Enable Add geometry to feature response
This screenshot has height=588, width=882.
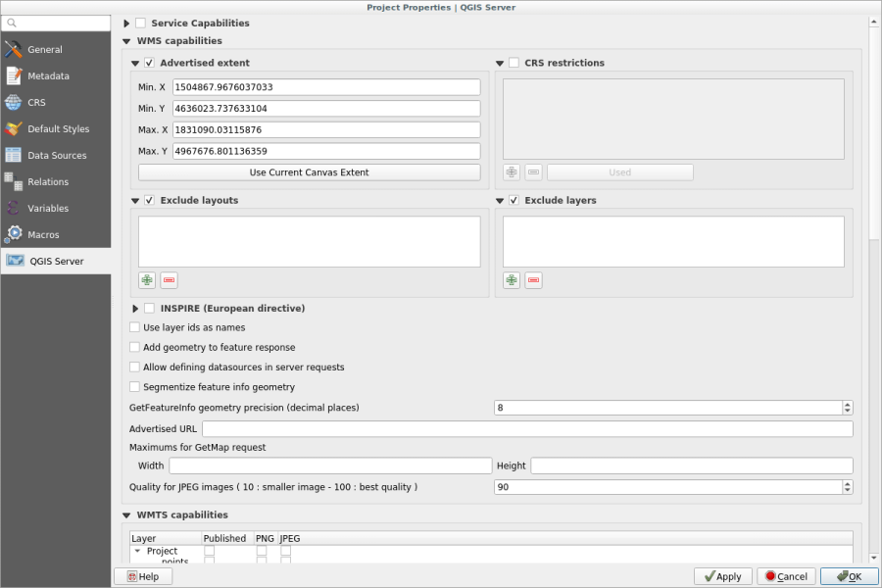tap(134, 347)
